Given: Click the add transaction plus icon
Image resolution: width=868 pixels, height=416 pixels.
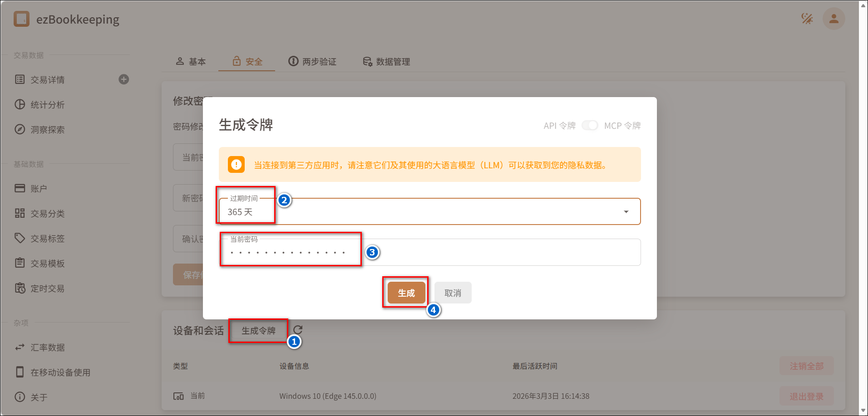Looking at the screenshot, I should pyautogui.click(x=123, y=79).
